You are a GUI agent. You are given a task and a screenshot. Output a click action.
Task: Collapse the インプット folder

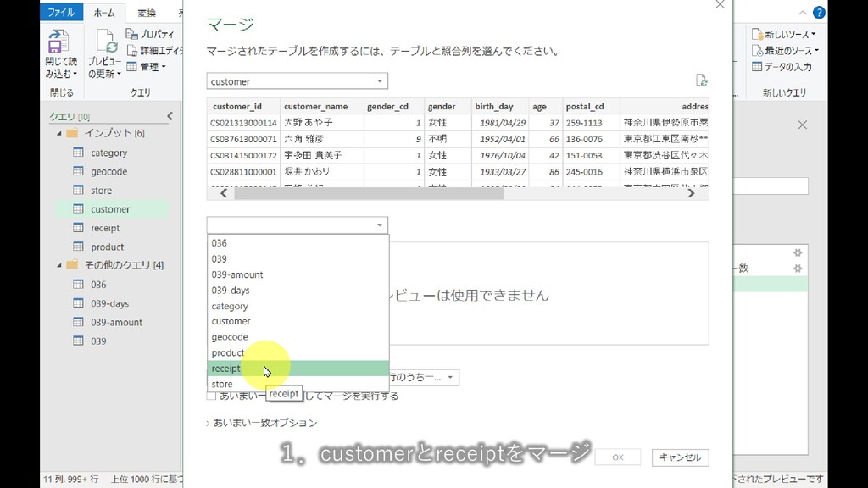click(59, 133)
